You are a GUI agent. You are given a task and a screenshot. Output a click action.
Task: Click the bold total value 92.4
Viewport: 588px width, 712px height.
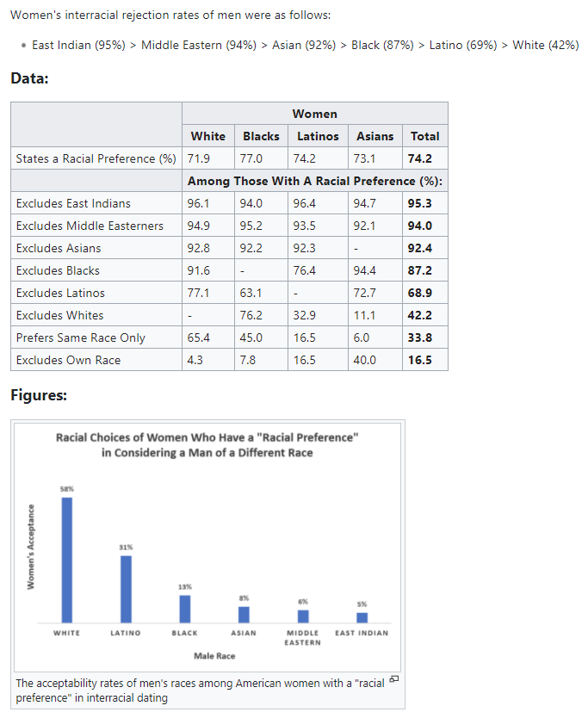(x=425, y=248)
